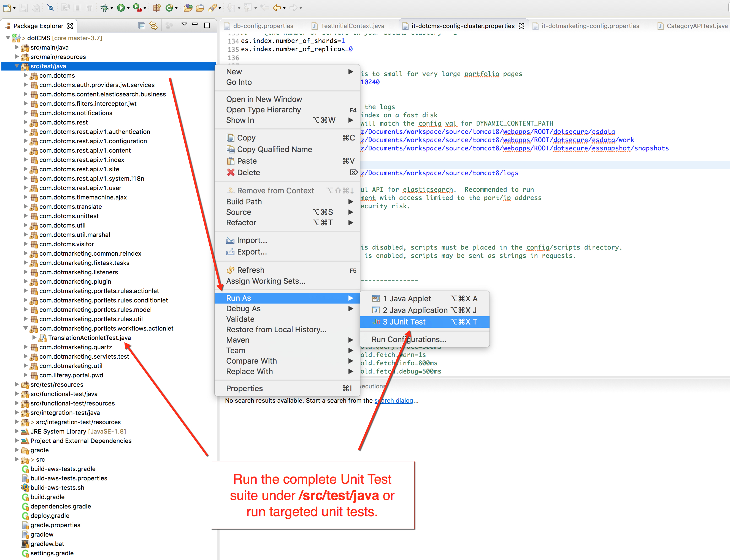Click the Next Annotation toolbar icon
730x560 pixels.
pos(231,8)
